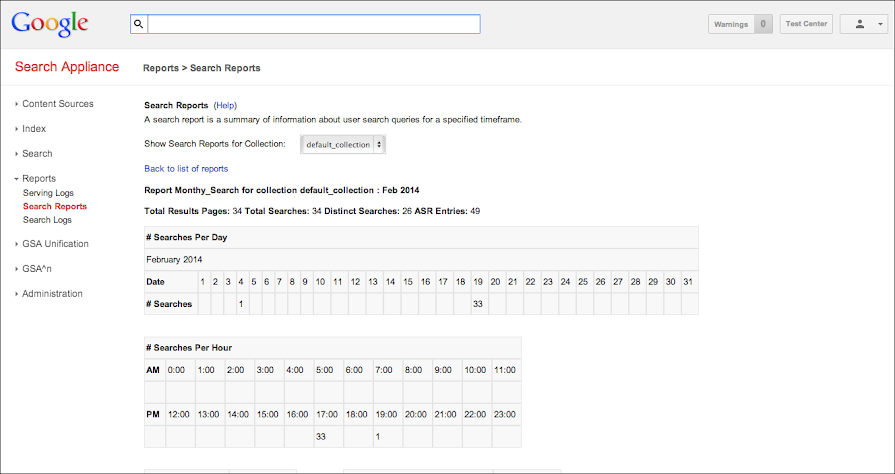This screenshot has height=474, width=895.
Task: Click the 23:00 hour cell
Action: pos(505,415)
